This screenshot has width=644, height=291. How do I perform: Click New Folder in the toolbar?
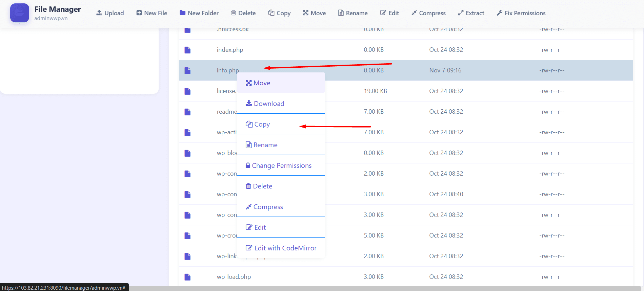click(x=199, y=13)
